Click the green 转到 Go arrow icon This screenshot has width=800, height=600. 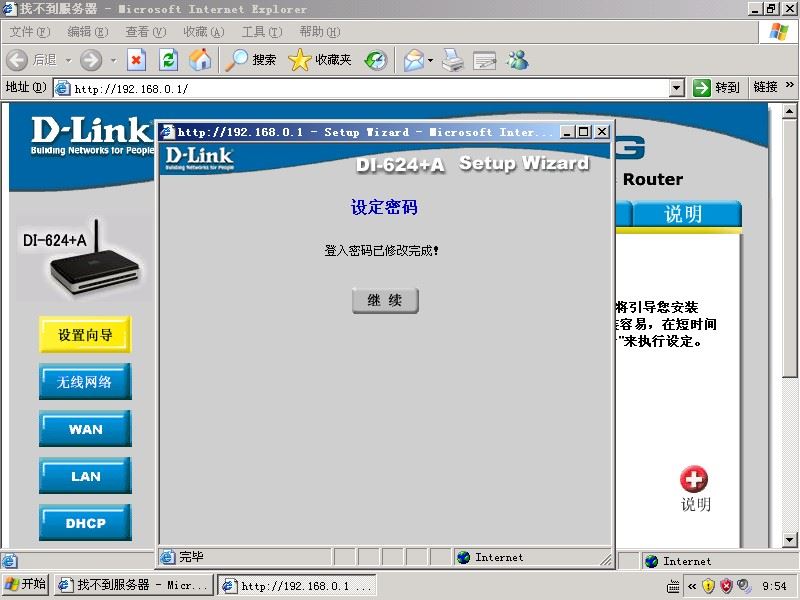(x=702, y=88)
